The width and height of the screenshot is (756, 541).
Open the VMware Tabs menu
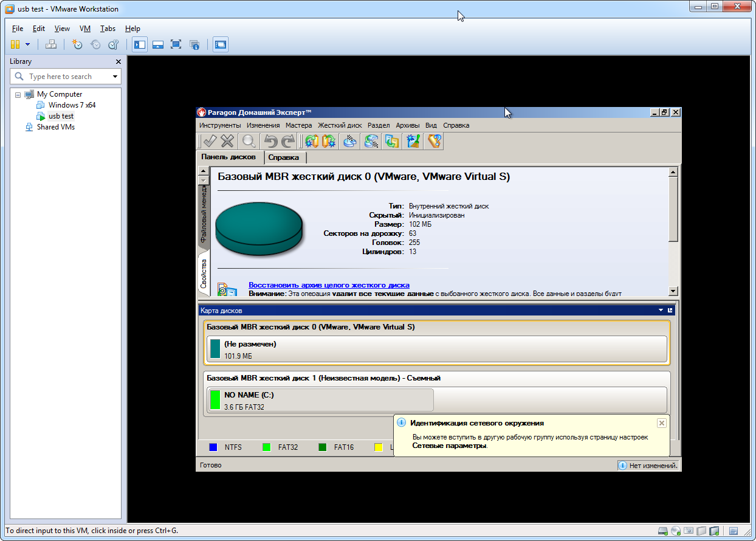click(108, 29)
